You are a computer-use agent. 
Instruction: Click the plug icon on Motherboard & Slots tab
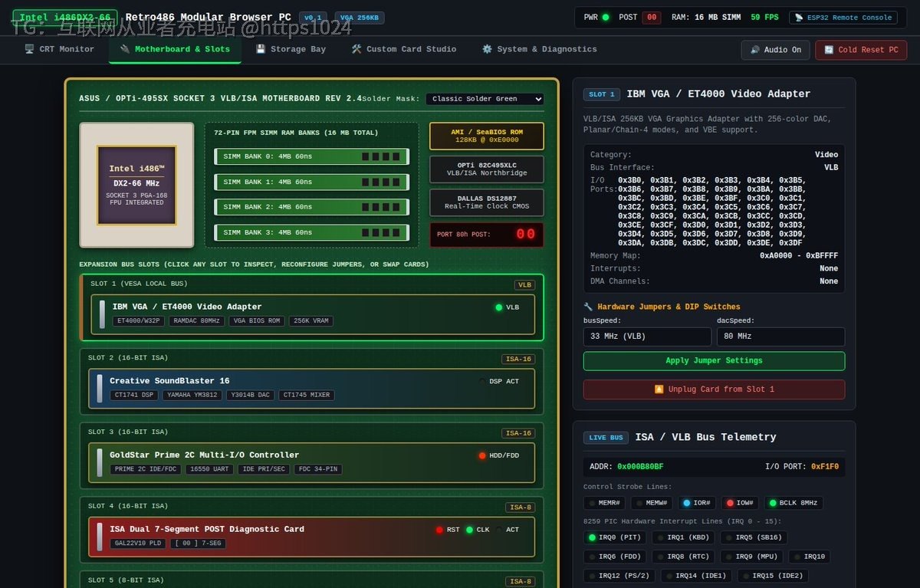click(x=125, y=49)
